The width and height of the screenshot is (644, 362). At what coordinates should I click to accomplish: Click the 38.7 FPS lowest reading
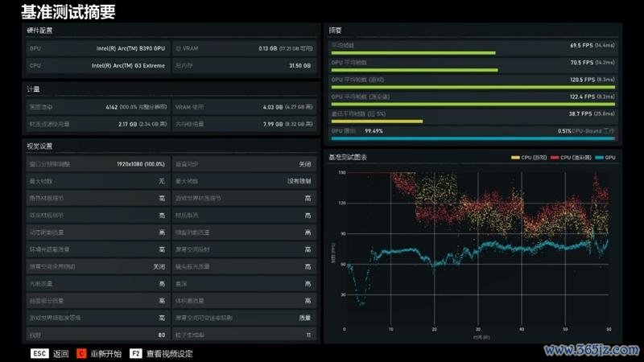click(580, 113)
